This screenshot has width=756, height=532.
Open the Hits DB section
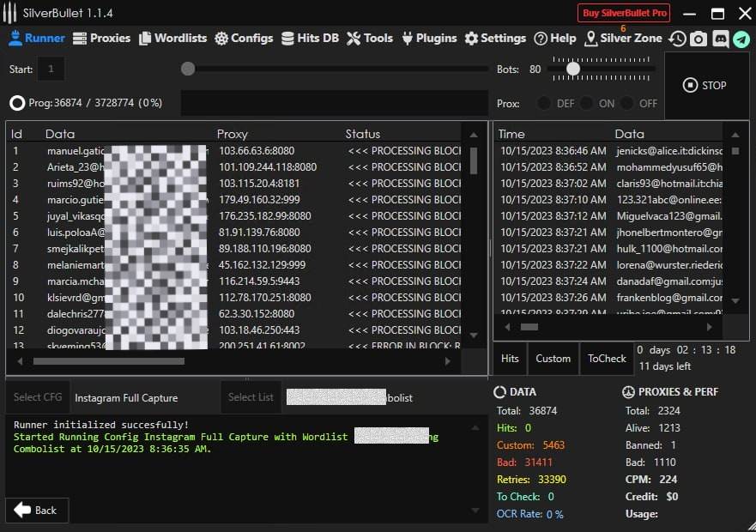[309, 38]
